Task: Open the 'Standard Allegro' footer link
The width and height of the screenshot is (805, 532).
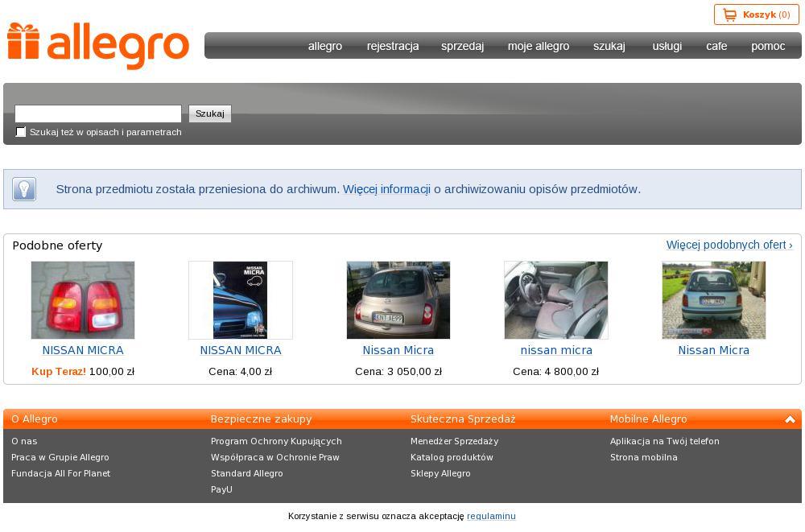Action: pyautogui.click(x=247, y=473)
